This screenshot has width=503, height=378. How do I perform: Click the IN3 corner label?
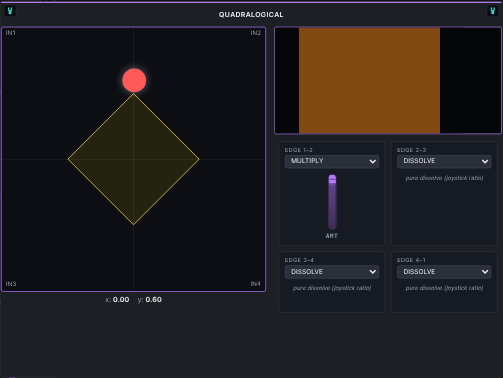[x=11, y=284]
